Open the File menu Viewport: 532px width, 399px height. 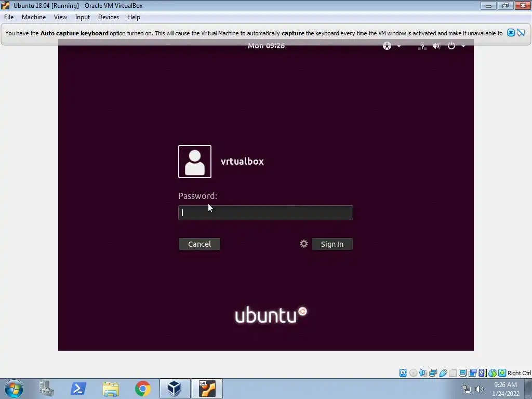click(9, 17)
